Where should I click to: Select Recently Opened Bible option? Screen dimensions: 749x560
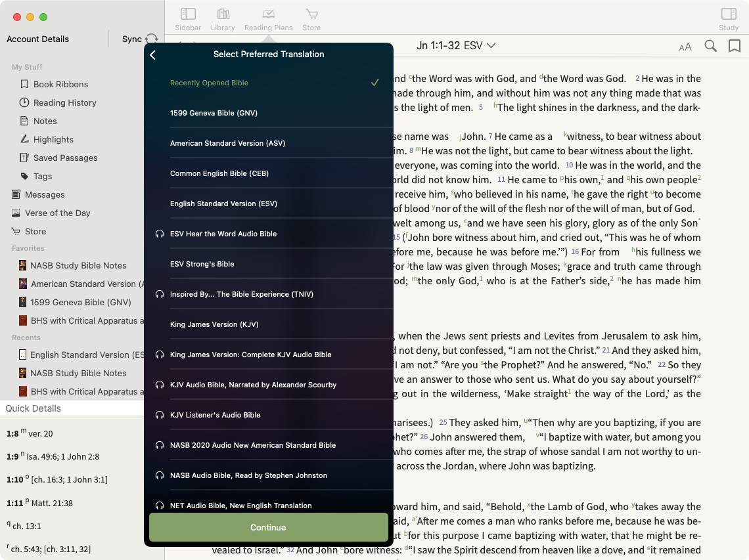[x=269, y=83]
